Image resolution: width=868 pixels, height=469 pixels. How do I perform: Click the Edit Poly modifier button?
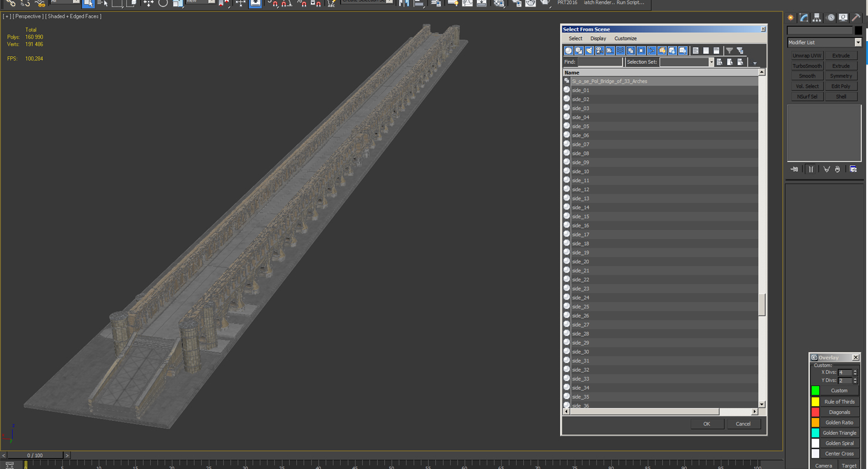pyautogui.click(x=841, y=86)
